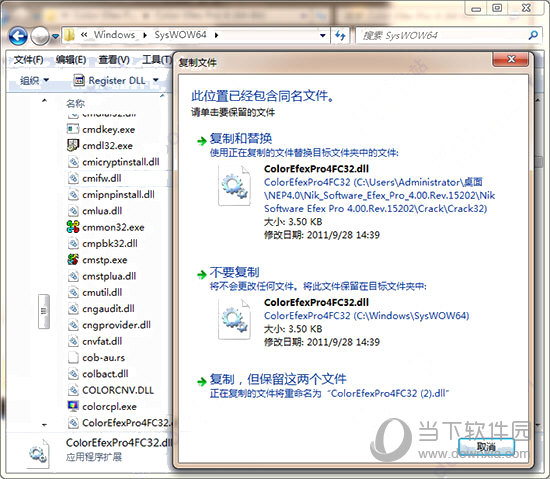
Task: Open the 组织 toolbar dropdown
Action: 34,81
